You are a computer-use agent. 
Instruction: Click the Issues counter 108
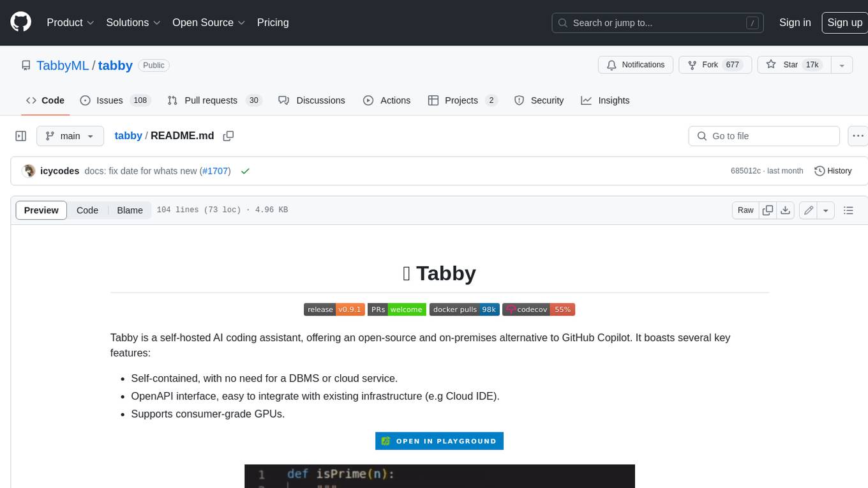point(140,100)
